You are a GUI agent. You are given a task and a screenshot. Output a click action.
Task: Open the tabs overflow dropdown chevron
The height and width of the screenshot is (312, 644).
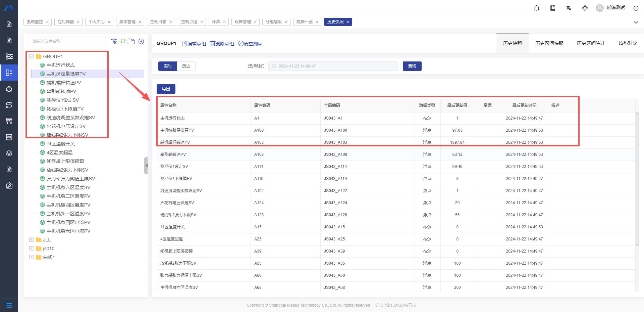coord(636,22)
